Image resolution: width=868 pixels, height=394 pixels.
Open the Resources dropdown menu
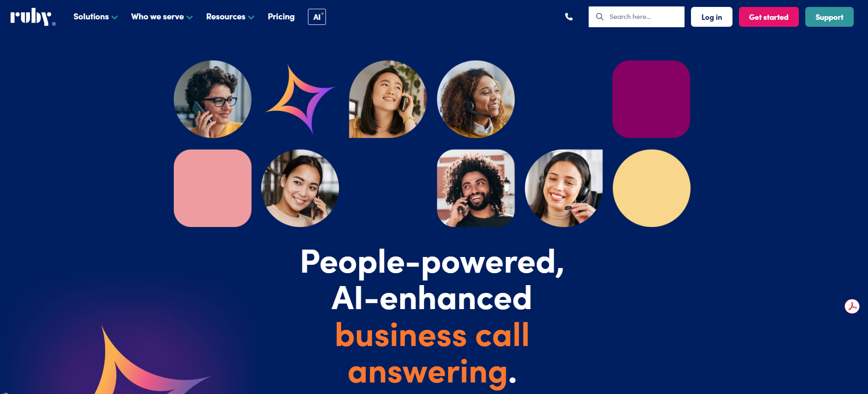pos(230,17)
